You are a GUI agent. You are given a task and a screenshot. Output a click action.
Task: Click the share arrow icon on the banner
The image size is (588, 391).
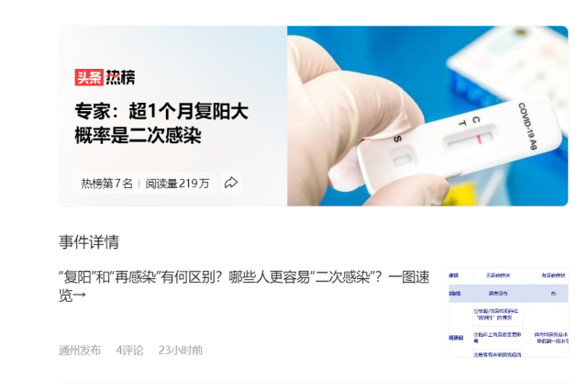pyautogui.click(x=231, y=183)
